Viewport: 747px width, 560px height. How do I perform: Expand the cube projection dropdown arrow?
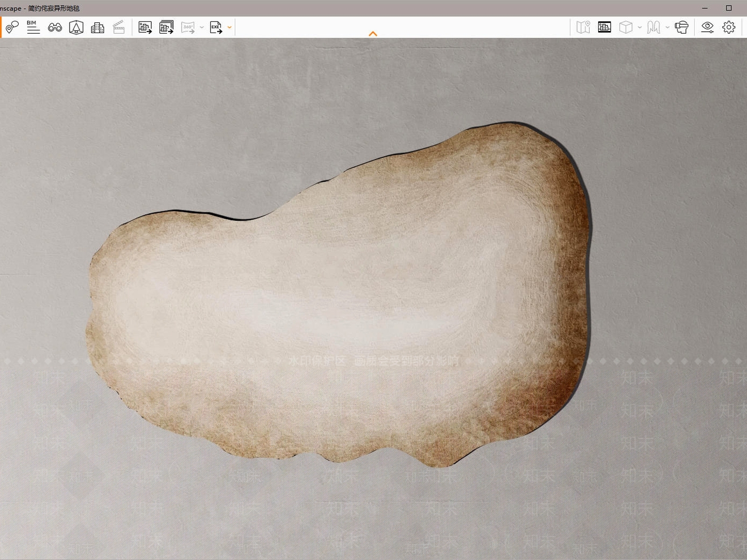(x=640, y=28)
